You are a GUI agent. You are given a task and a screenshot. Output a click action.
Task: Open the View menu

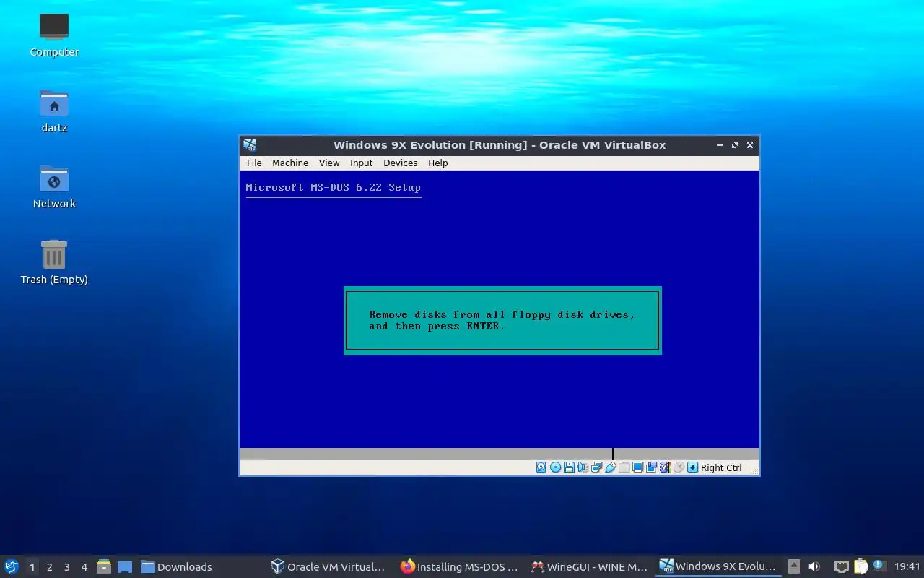tap(329, 163)
